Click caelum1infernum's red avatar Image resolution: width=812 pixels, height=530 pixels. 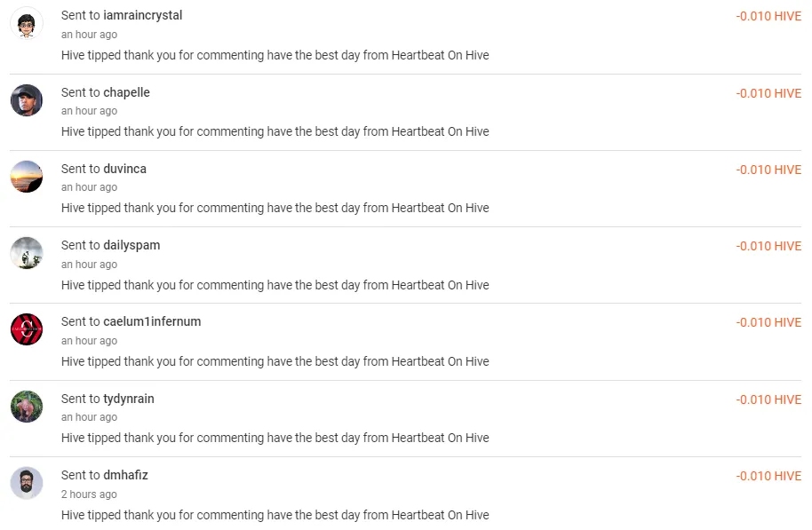(27, 329)
